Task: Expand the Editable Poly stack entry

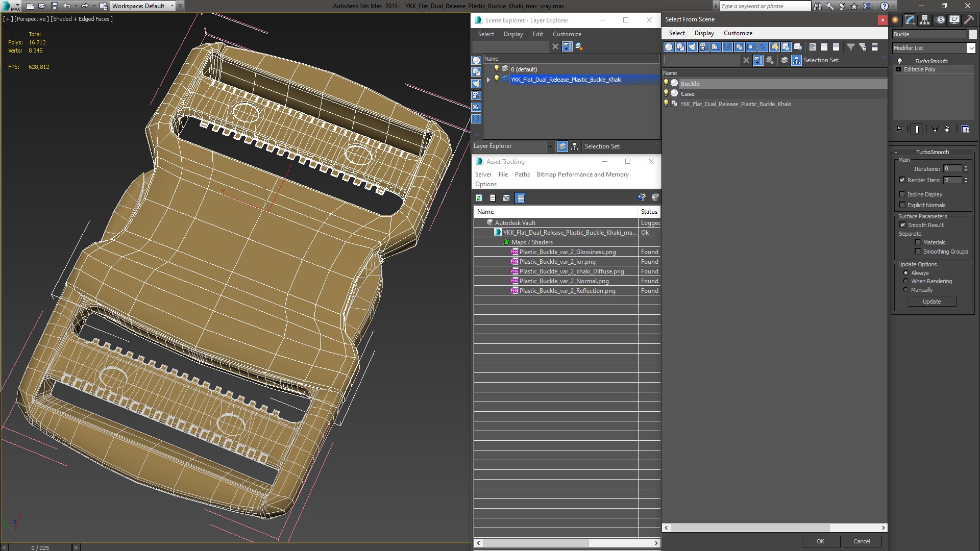Action: point(898,69)
